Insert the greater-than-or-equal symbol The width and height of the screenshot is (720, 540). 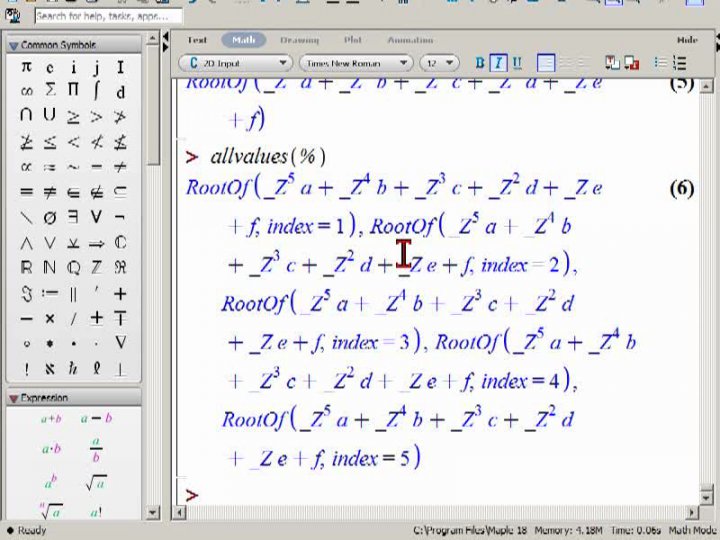click(x=73, y=117)
